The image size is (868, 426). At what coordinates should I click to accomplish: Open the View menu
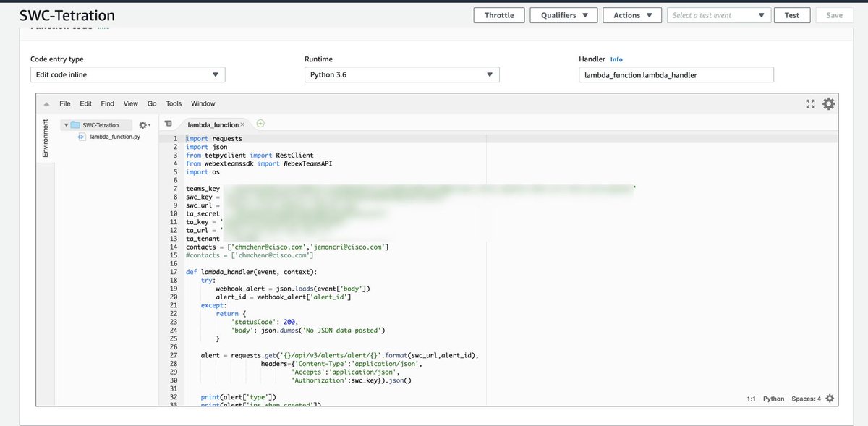point(131,104)
